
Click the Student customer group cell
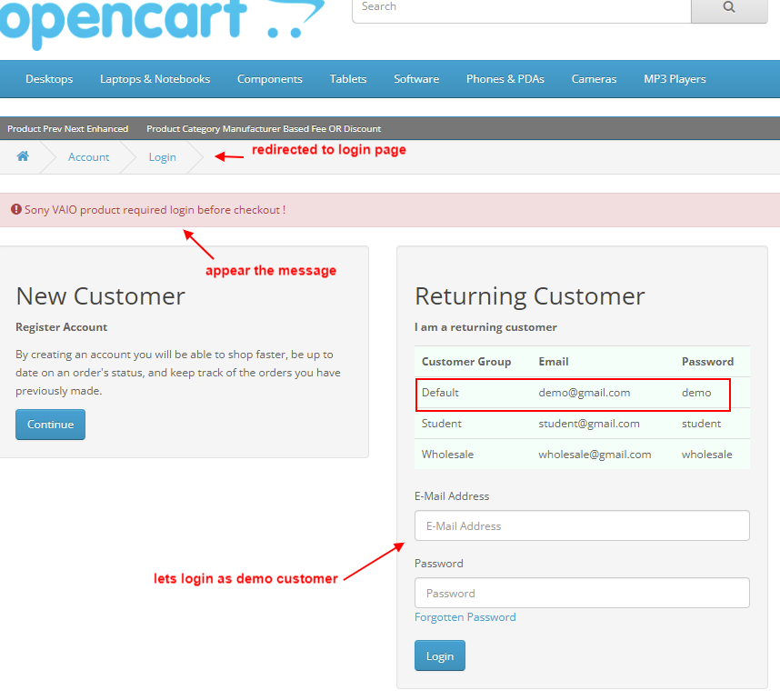(x=442, y=424)
